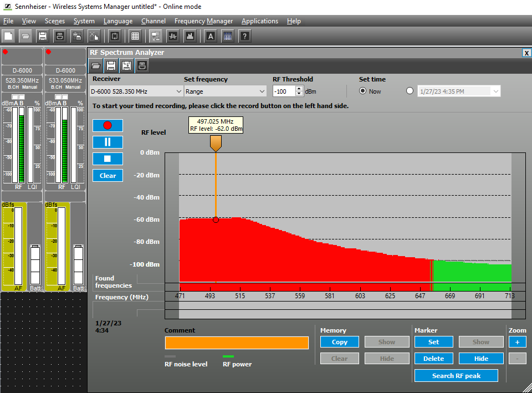The image size is (532, 393).
Task: Click the battery indicator of the second D-6000 channel
Action: [78, 265]
